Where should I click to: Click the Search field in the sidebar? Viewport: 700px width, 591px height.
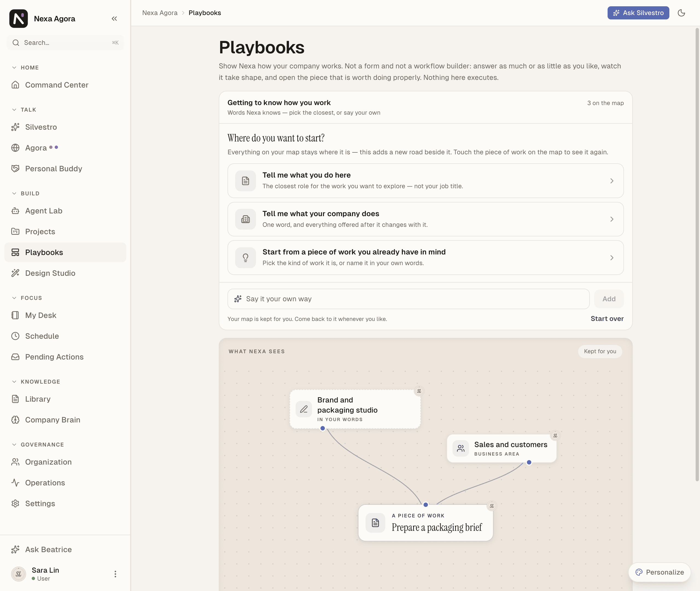click(x=65, y=43)
